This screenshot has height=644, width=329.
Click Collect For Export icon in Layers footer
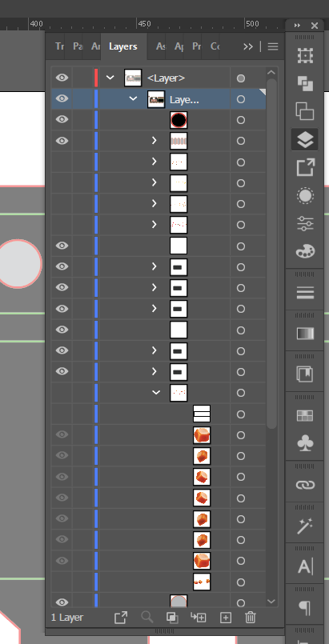point(121,618)
